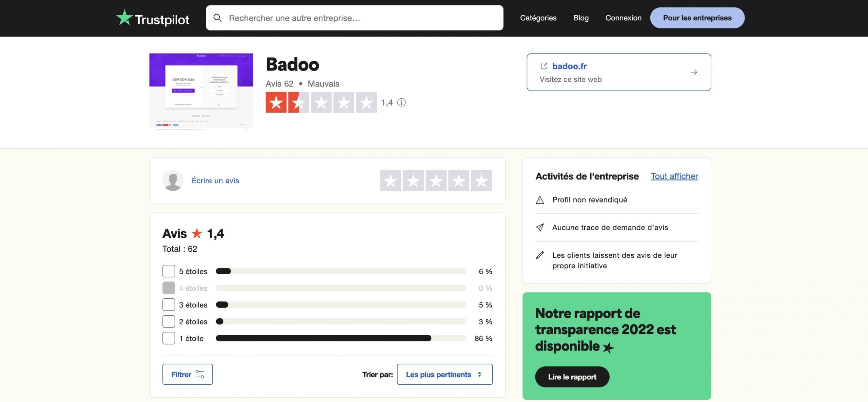Open the Catégories menu
868x402 pixels.
tap(538, 18)
